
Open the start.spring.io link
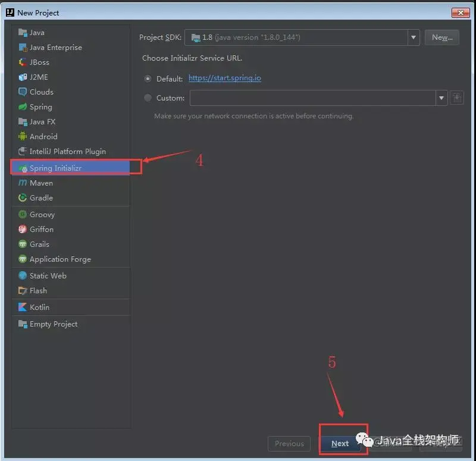(x=225, y=78)
